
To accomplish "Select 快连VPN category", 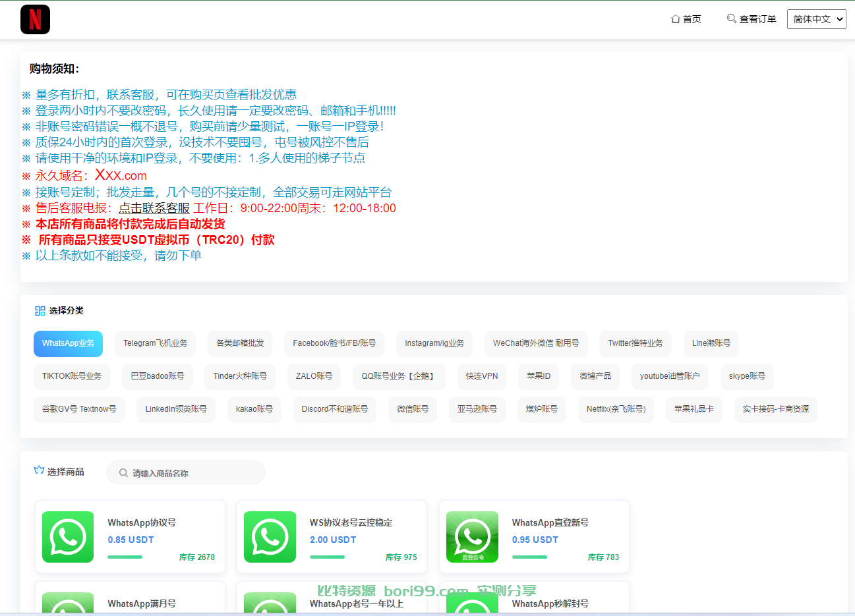I will pyautogui.click(x=482, y=376).
